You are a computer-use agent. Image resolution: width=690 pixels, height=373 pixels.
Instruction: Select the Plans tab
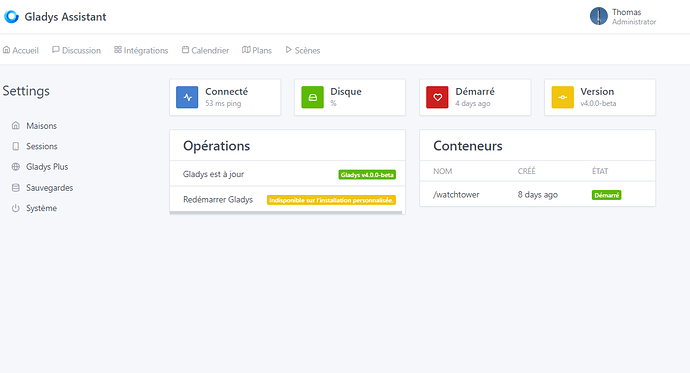(x=257, y=50)
